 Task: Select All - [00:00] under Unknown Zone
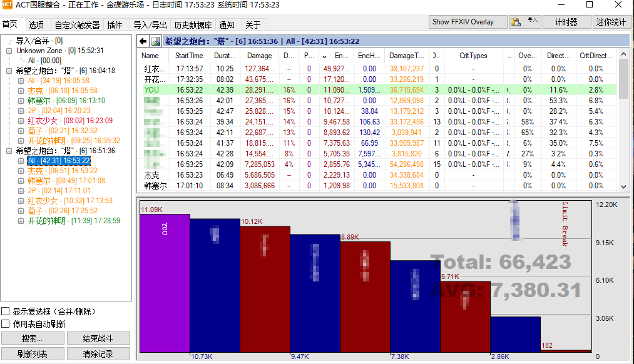pyautogui.click(x=44, y=61)
